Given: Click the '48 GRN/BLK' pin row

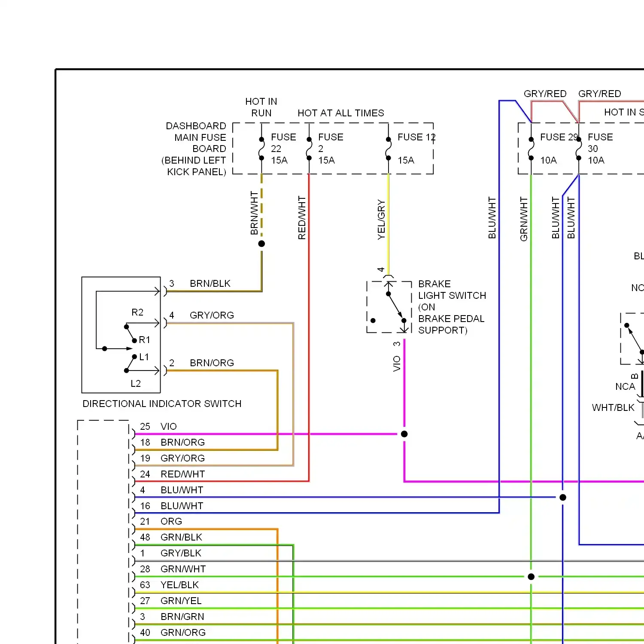Looking at the screenshot, I should [171, 537].
